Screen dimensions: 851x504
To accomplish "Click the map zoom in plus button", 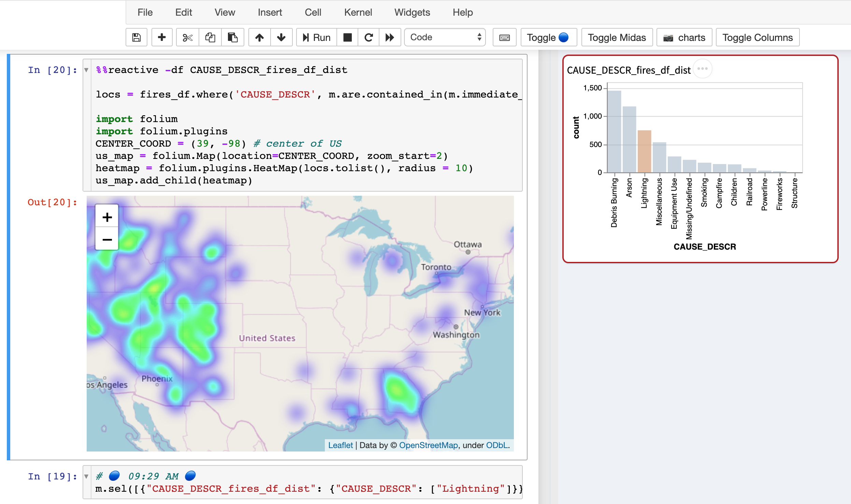I will [107, 218].
